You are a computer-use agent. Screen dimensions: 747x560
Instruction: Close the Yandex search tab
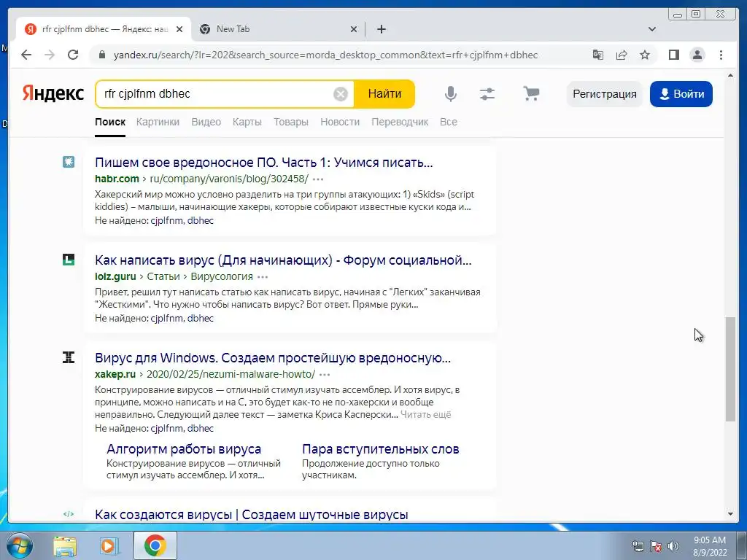click(179, 29)
